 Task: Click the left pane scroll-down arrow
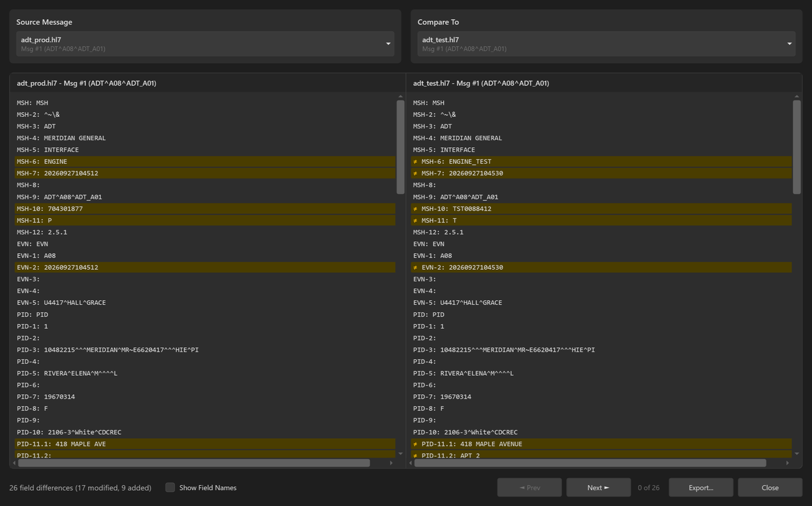400,454
